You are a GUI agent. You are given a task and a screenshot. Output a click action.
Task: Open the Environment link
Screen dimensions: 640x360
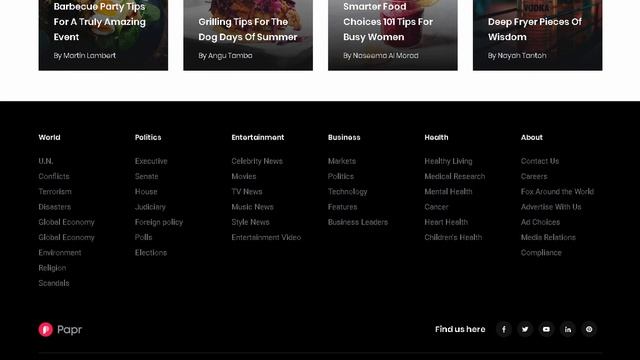(x=60, y=253)
